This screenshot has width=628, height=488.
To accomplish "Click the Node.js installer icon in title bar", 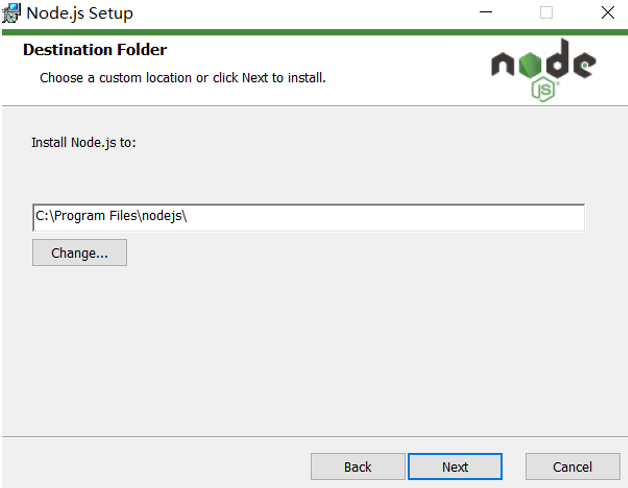I will [11, 13].
